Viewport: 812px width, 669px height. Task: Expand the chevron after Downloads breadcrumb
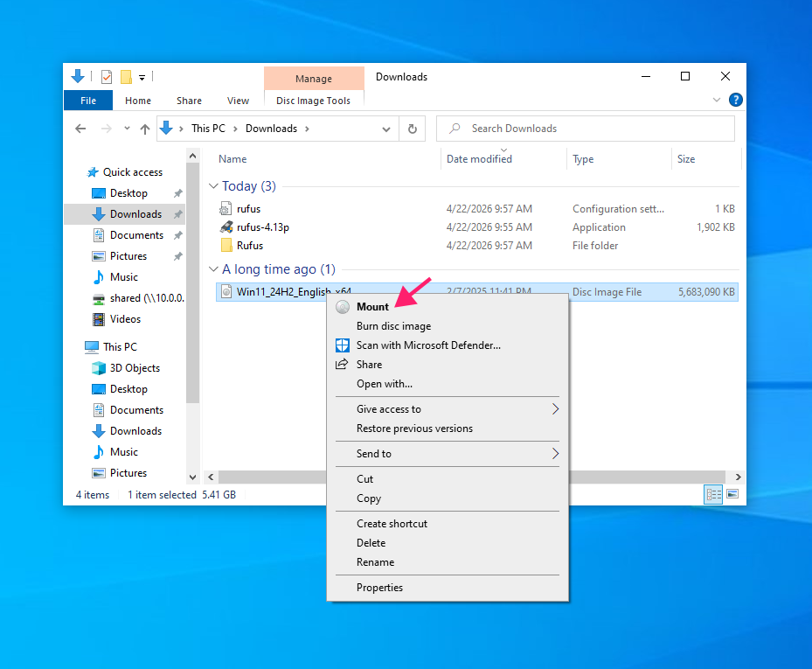coord(307,129)
